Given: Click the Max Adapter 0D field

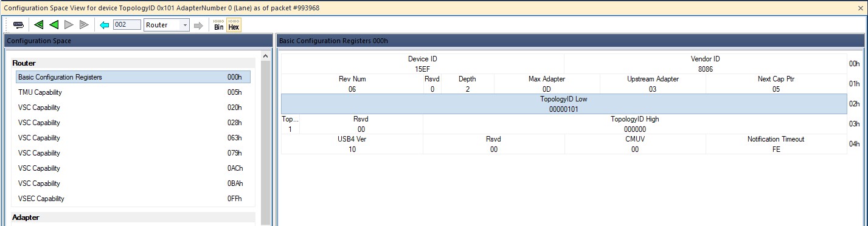Looking at the screenshot, I should 547,84.
